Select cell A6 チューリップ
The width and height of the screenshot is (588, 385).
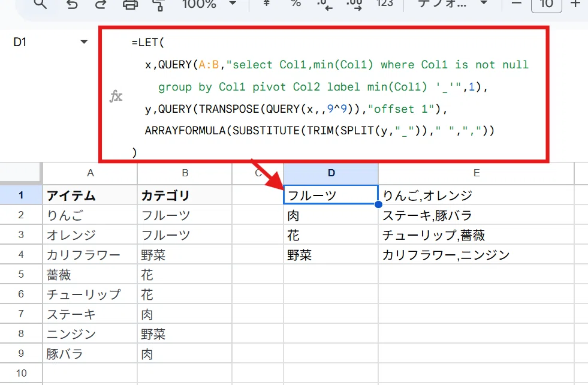tap(90, 294)
